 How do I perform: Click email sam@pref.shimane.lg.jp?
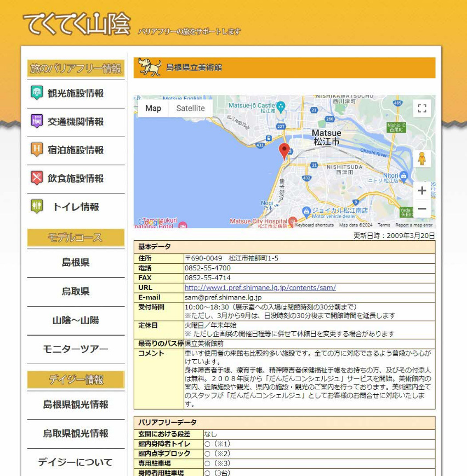223,297
